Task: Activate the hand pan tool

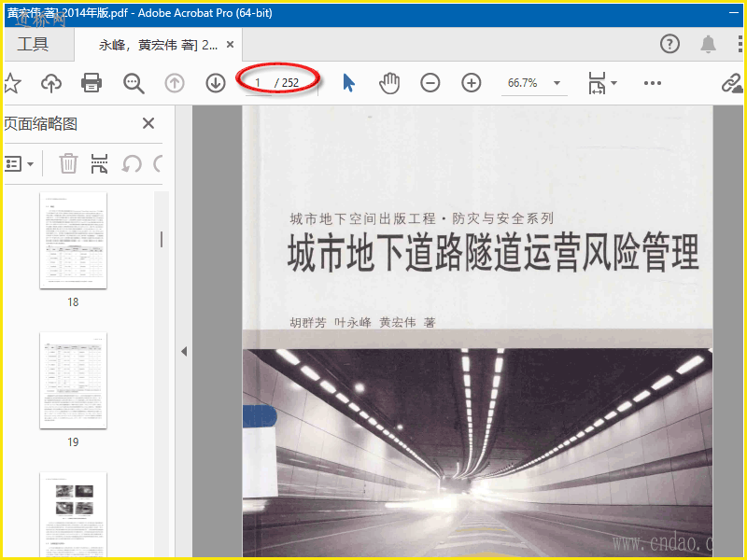Action: click(389, 83)
